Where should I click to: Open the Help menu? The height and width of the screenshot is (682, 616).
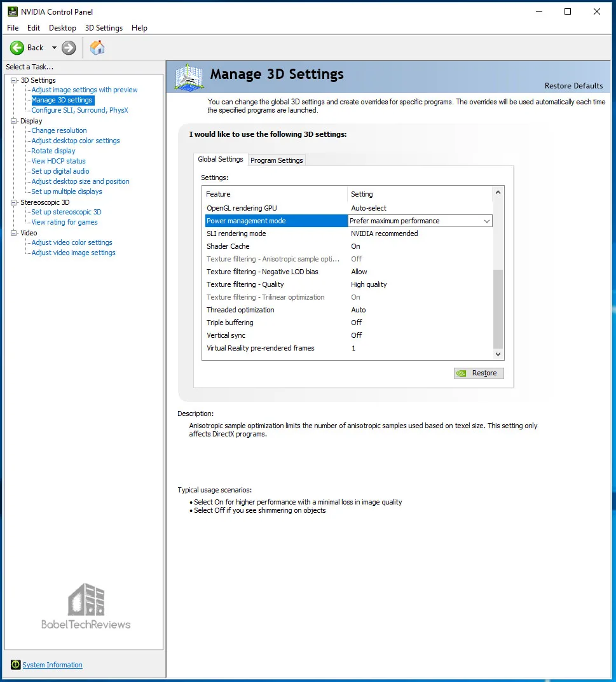click(x=140, y=28)
